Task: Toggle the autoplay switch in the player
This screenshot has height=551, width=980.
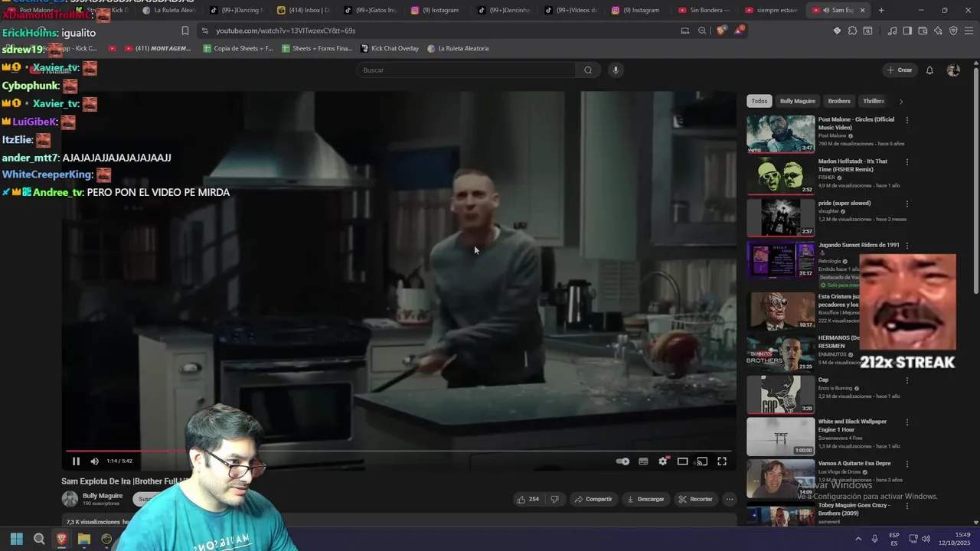Action: click(x=622, y=461)
